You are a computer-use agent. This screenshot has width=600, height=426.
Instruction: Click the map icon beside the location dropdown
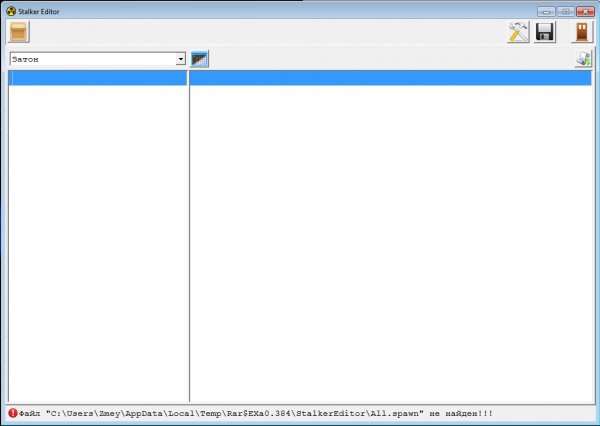pos(200,59)
